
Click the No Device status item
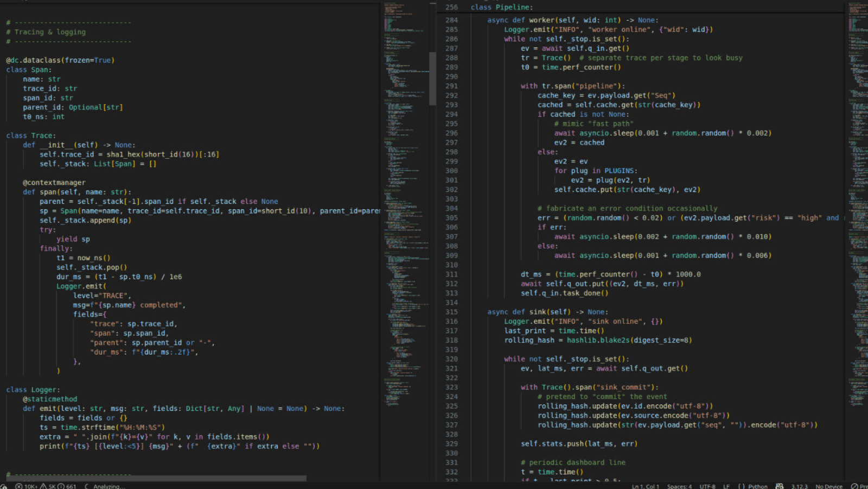pyautogui.click(x=829, y=486)
